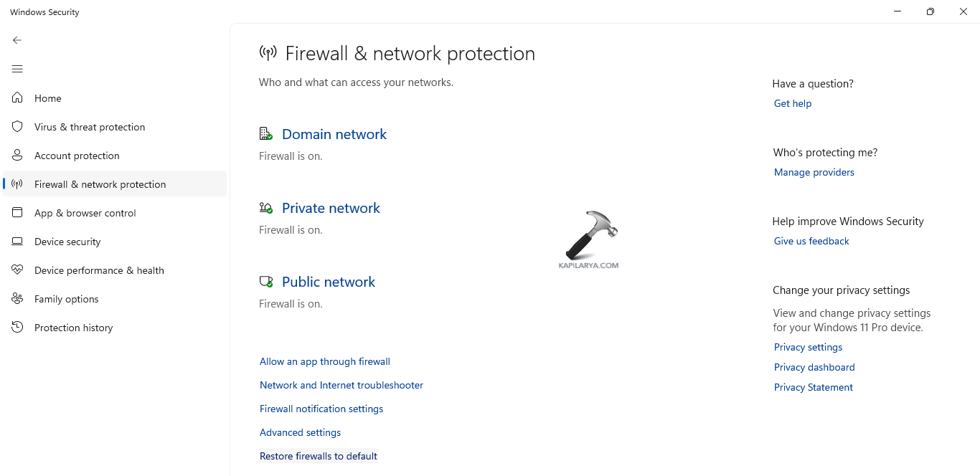This screenshot has height=476, width=980.
Task: Open App & browser control icon
Action: click(18, 213)
